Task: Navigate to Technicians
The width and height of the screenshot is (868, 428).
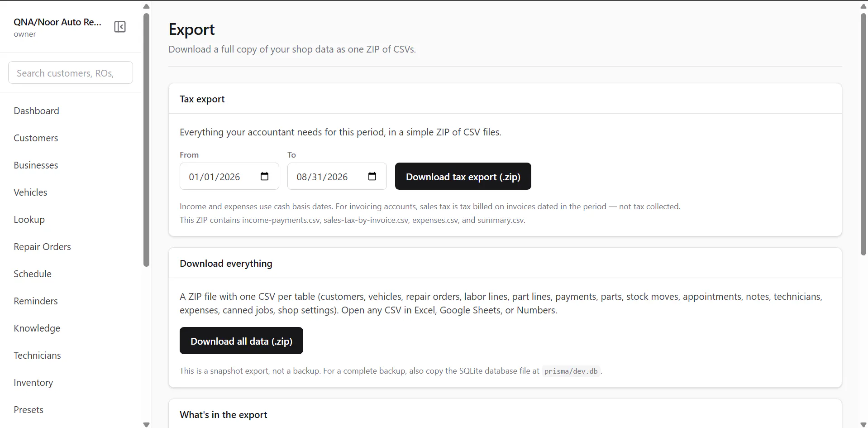Action: (x=37, y=356)
